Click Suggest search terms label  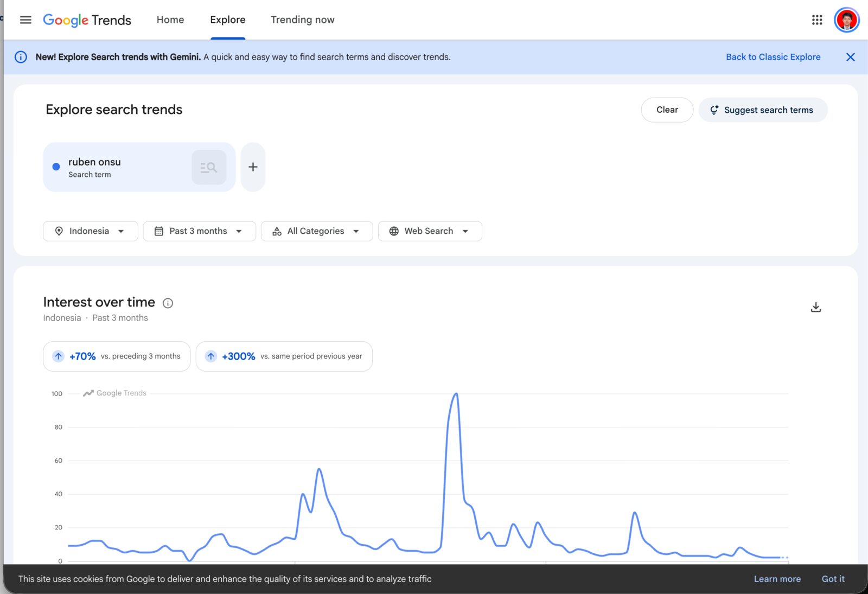coord(768,110)
